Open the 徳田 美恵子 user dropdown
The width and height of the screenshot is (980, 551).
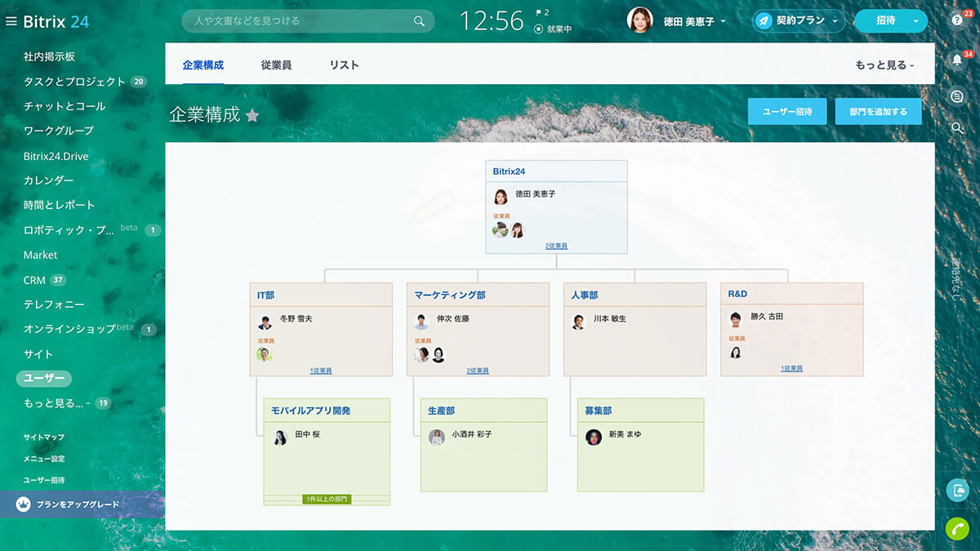pos(694,21)
